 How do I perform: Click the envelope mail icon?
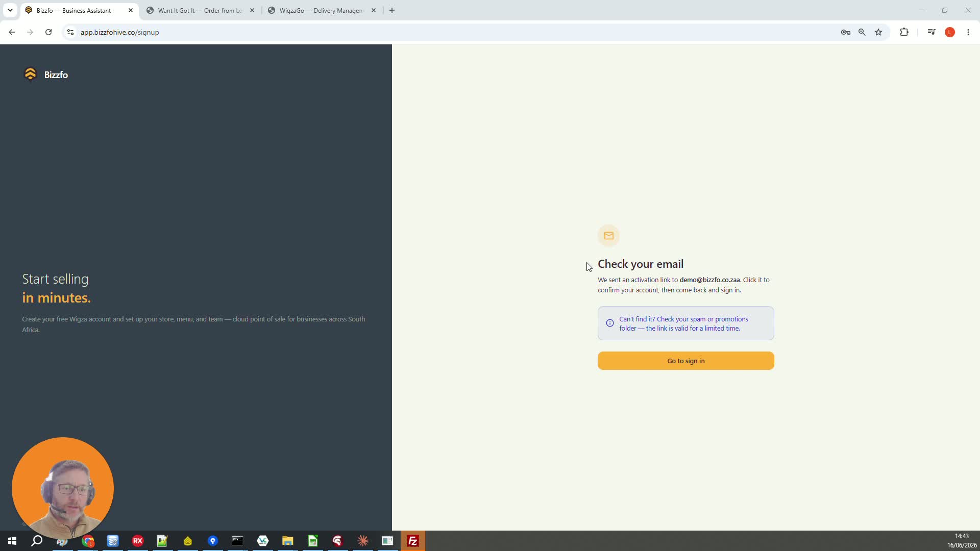608,236
